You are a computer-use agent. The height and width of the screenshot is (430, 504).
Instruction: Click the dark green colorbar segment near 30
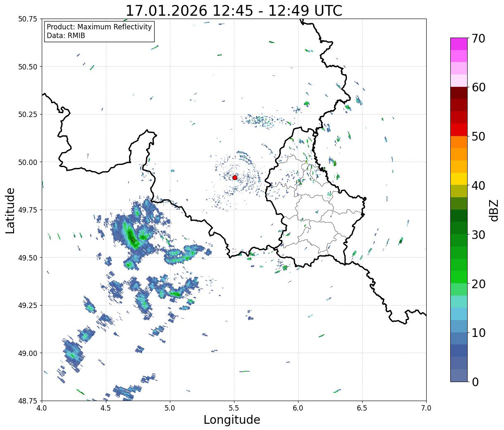[x=459, y=228]
